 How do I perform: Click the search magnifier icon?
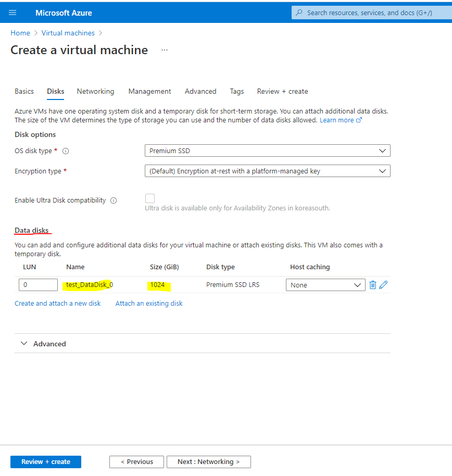click(299, 12)
